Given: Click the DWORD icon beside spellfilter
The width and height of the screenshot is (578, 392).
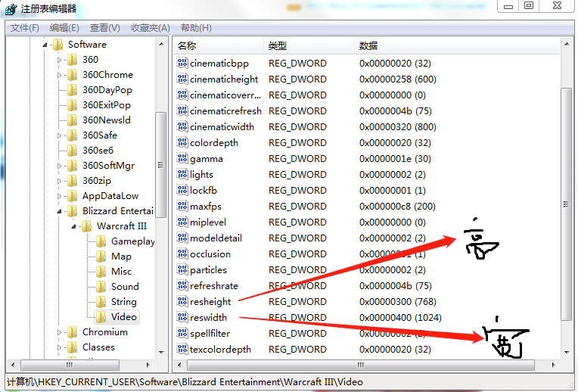Looking at the screenshot, I should [x=182, y=333].
